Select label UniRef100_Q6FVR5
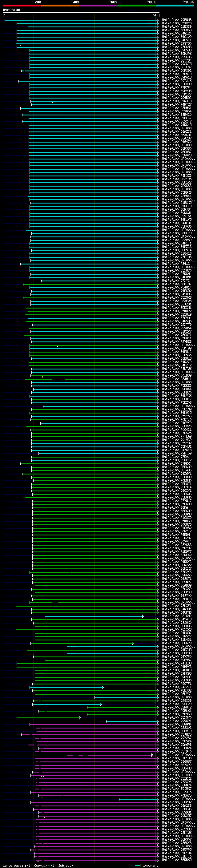Screen dimensions: 197x868 [177, 426]
